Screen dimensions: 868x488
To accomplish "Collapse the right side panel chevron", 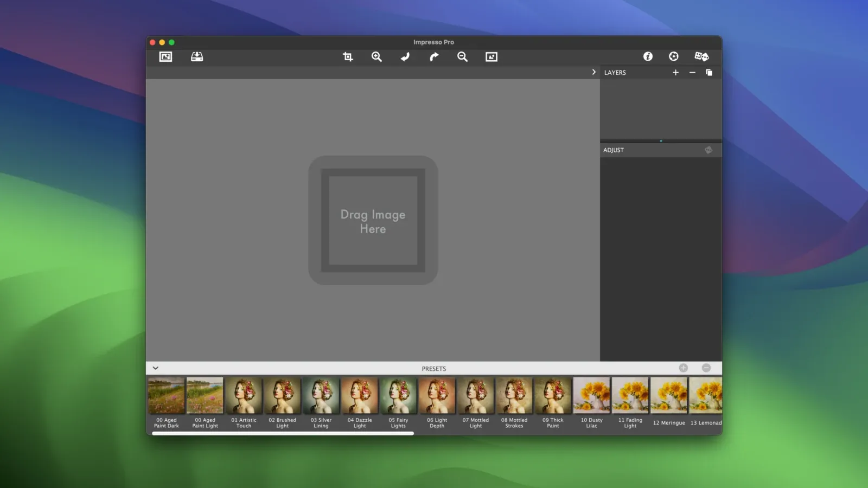I will click(593, 72).
